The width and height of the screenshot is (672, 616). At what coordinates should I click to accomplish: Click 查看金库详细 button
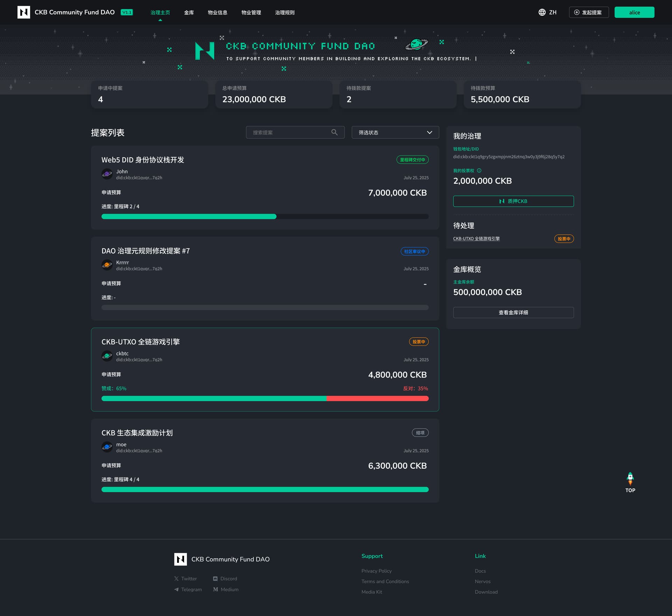[x=513, y=313]
